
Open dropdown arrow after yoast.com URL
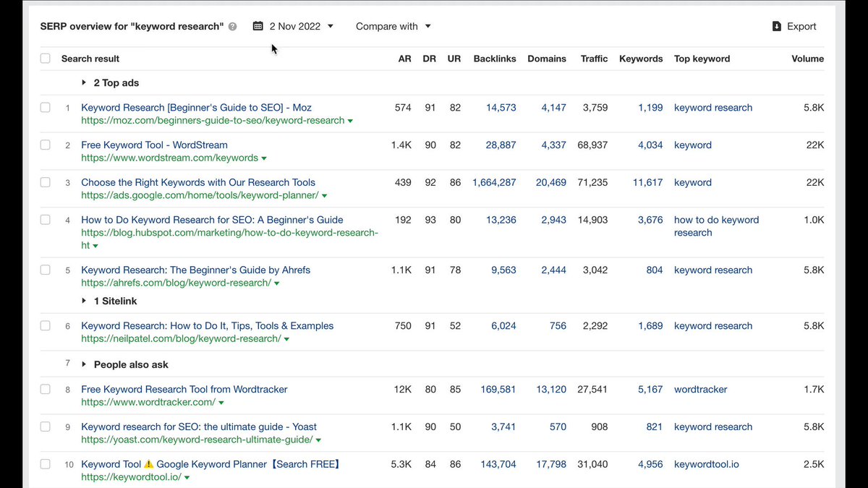(319, 441)
